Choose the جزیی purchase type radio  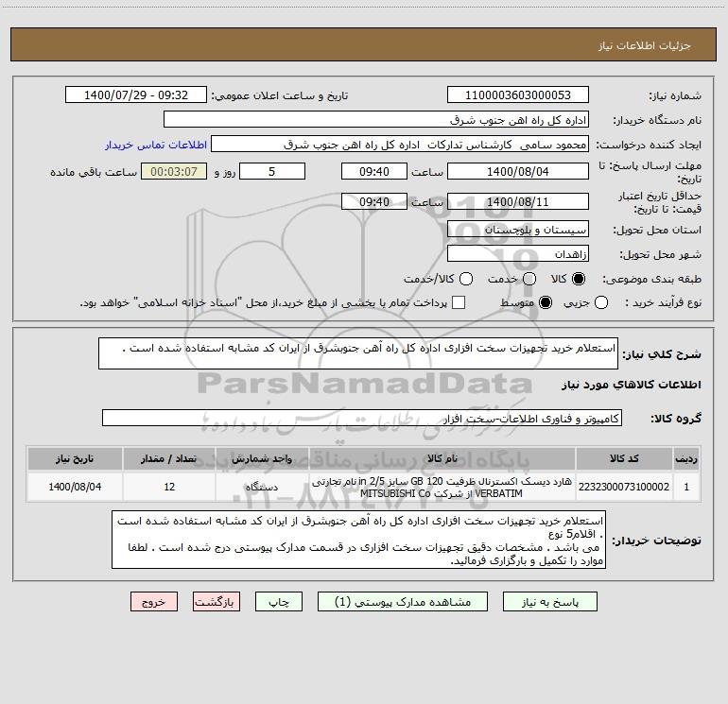tap(601, 302)
